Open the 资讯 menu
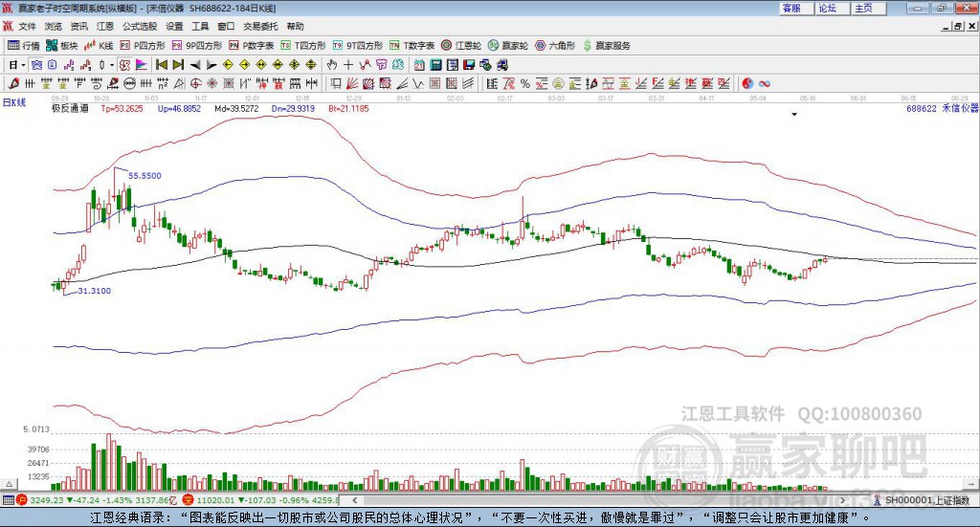 78,26
